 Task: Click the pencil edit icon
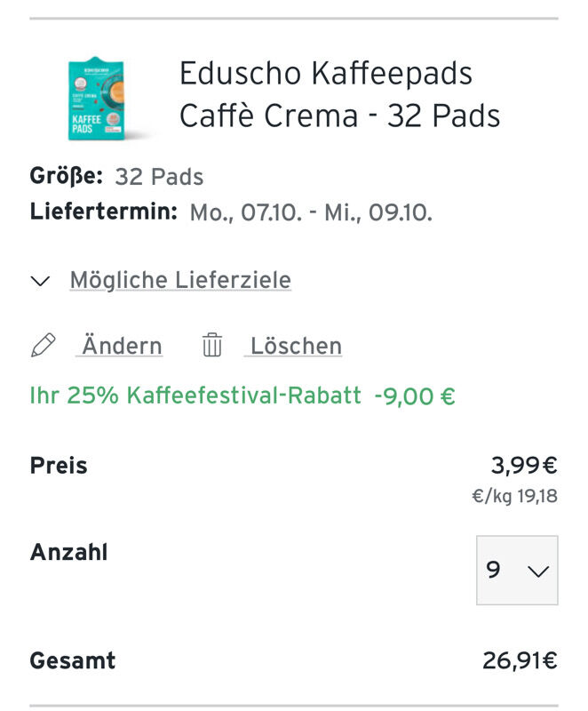coord(44,345)
